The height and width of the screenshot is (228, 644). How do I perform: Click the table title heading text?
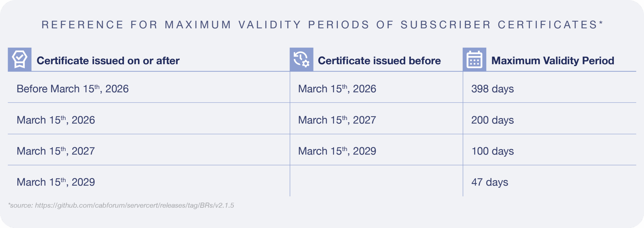[322, 25]
